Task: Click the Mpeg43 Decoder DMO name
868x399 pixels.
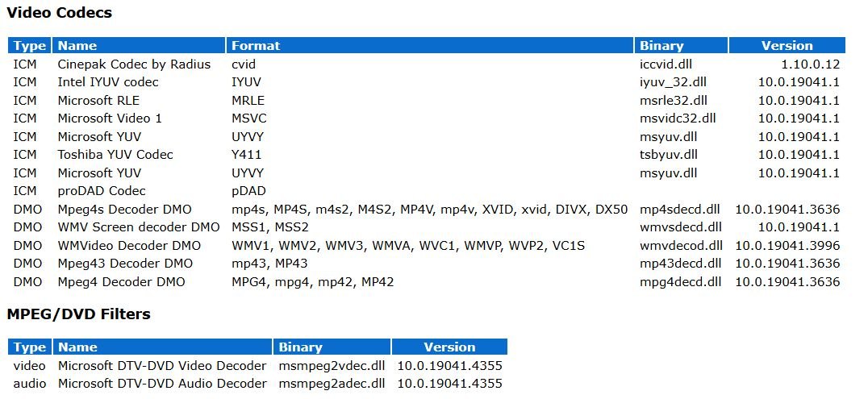Action: coord(125,264)
